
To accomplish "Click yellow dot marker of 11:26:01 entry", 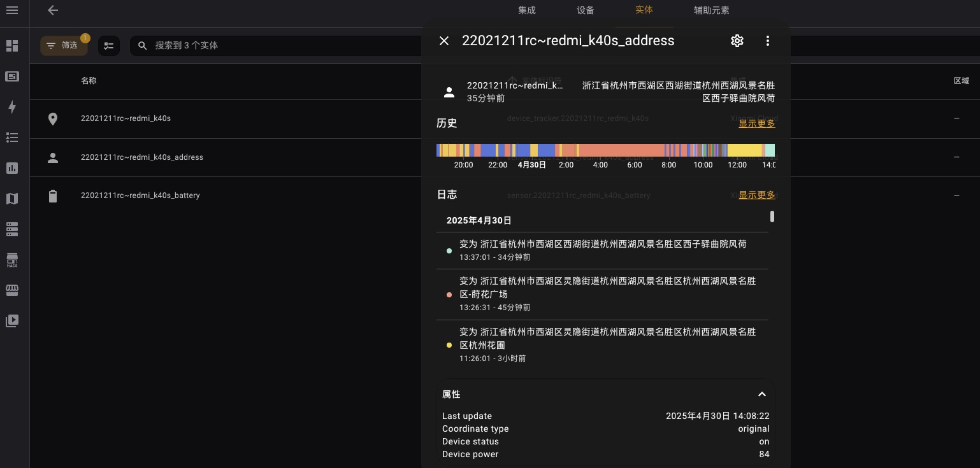I will coord(449,345).
